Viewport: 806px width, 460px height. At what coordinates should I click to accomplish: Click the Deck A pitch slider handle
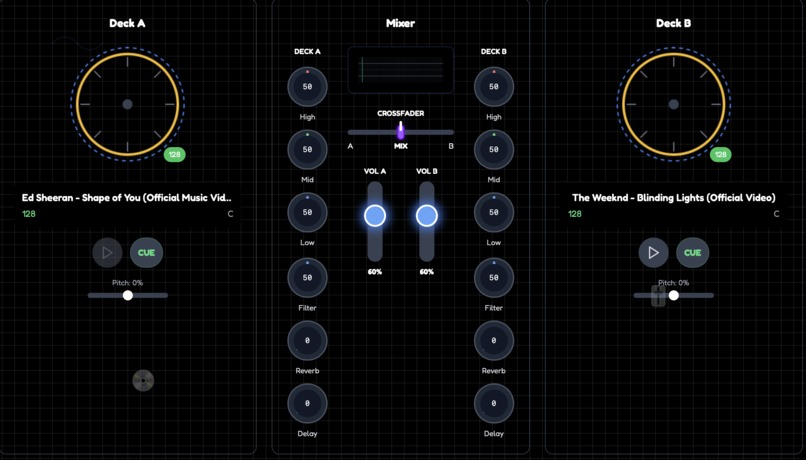pos(128,295)
